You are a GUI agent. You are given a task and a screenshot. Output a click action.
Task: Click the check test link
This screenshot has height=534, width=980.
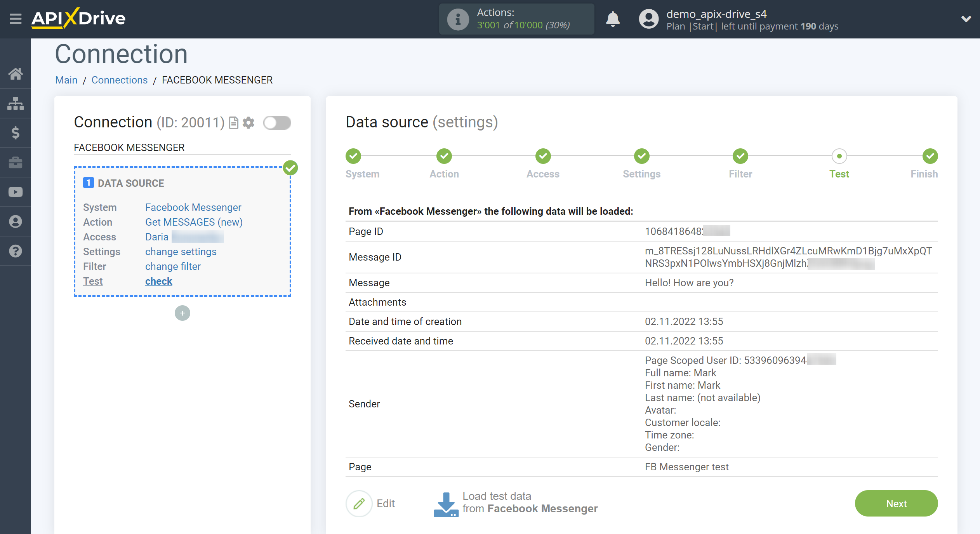[158, 281]
